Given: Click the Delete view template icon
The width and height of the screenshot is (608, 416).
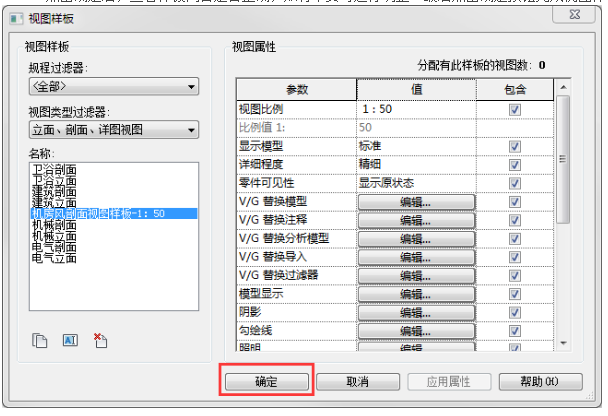Looking at the screenshot, I should point(100,341).
